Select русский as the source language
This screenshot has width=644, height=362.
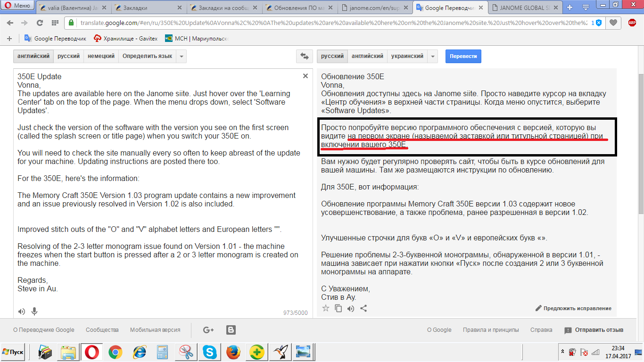[68, 56]
